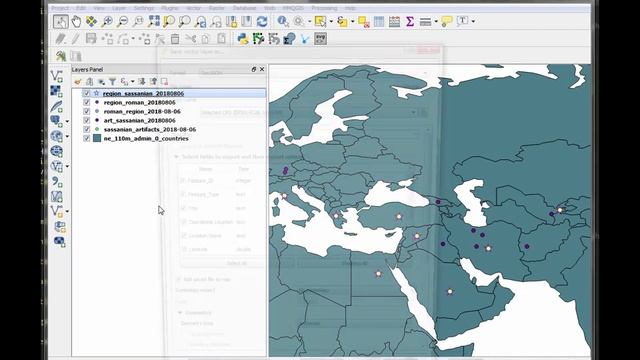Open the Raster menu
Screen dimensions: 640x360
pos(217,8)
